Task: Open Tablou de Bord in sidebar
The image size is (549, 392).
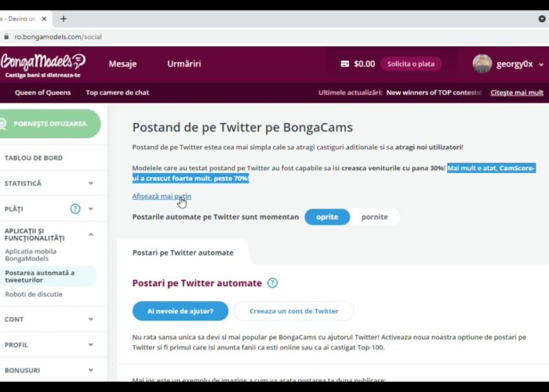Action: click(x=34, y=158)
